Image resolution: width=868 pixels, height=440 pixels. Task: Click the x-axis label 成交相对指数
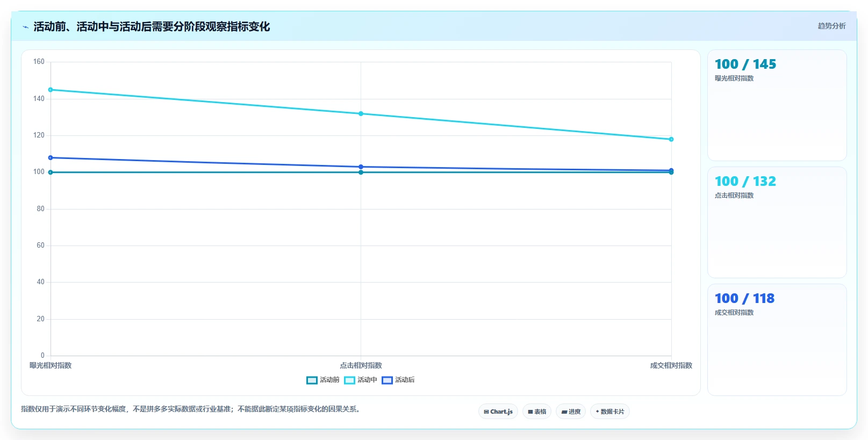click(x=671, y=365)
